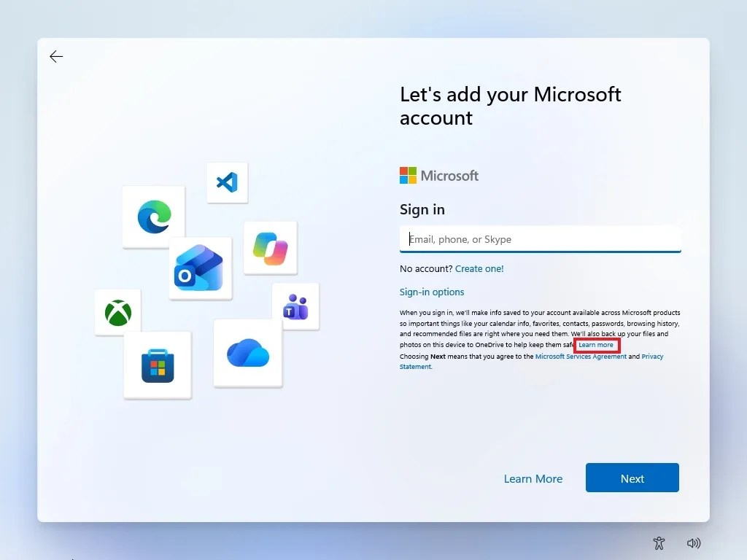Click the Create one! link
Screen dimensions: 747x560
[479, 268]
